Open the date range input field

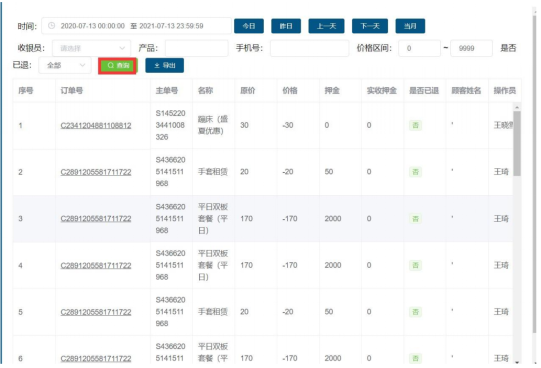pos(136,26)
